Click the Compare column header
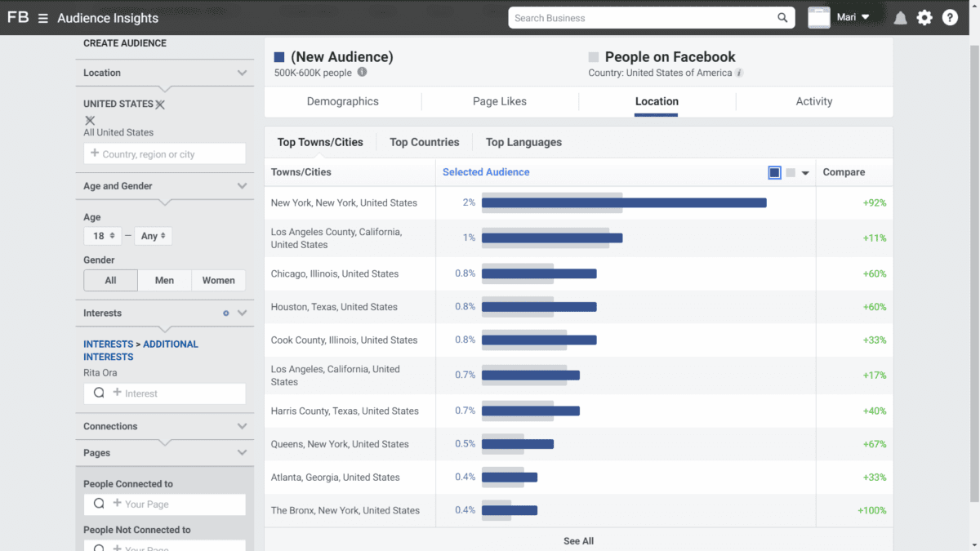The image size is (980, 551). tap(844, 172)
